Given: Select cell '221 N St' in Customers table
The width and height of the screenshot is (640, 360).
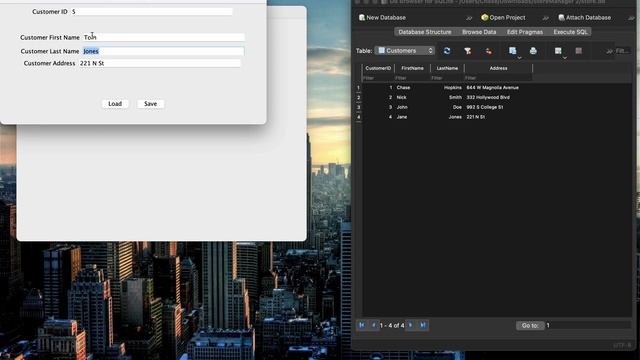Looking at the screenshot, I should (498, 117).
